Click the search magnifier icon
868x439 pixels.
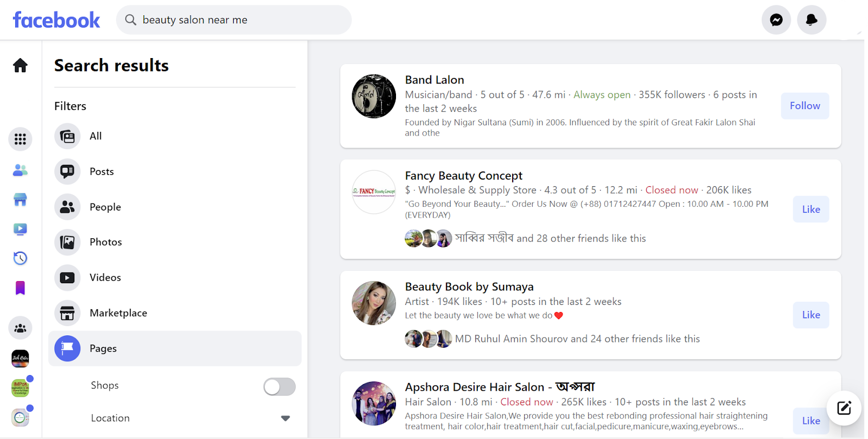(131, 20)
